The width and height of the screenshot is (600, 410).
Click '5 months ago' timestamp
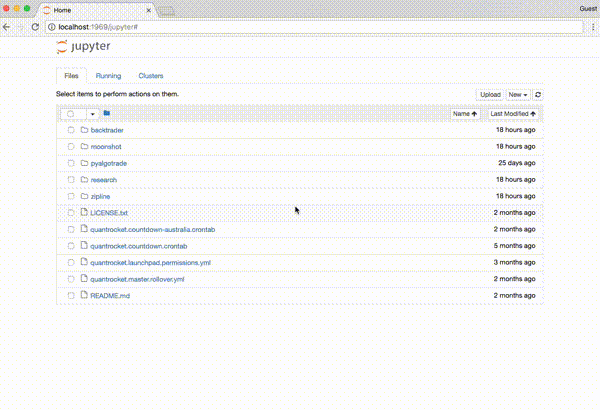click(514, 246)
